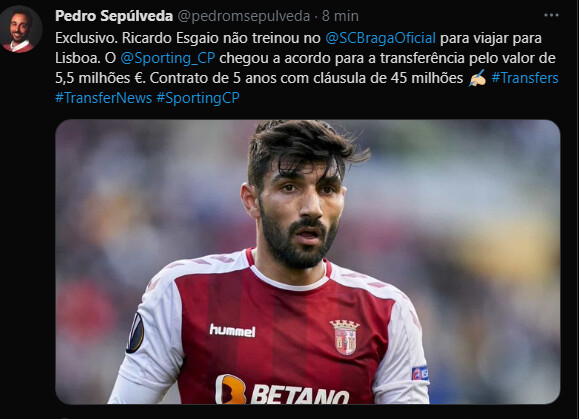The image size is (579, 419).
Task: Click the #Transfers hashtag
Action: coord(525,78)
